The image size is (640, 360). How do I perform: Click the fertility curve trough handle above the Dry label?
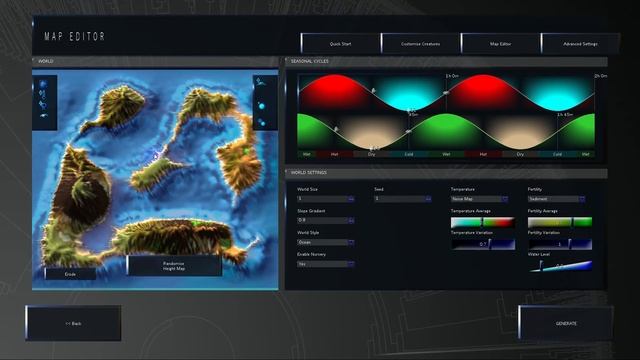[x=371, y=149]
